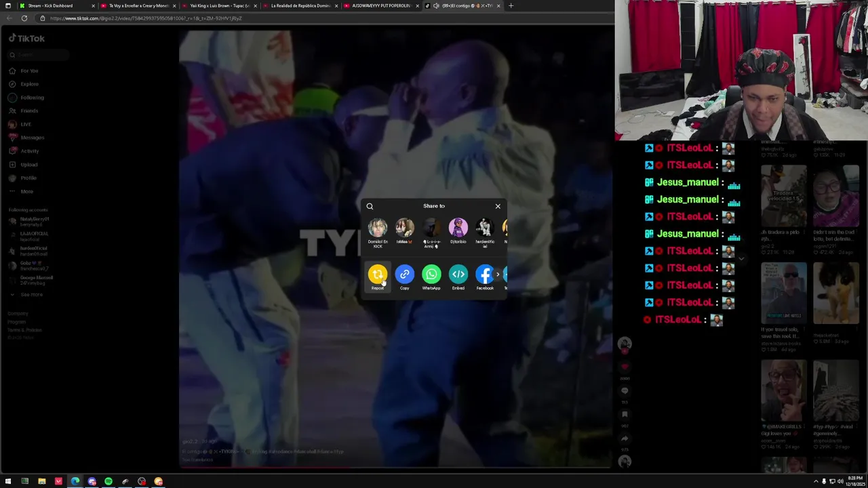The height and width of the screenshot is (488, 868).
Task: Show more share options with right arrow
Action: 498,274
